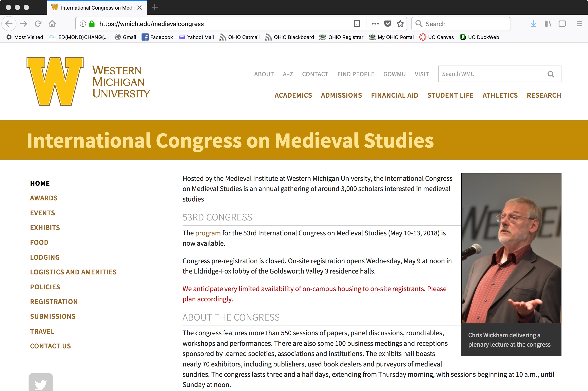
Task: Follow the program link for 53rd Congress
Action: pos(208,233)
